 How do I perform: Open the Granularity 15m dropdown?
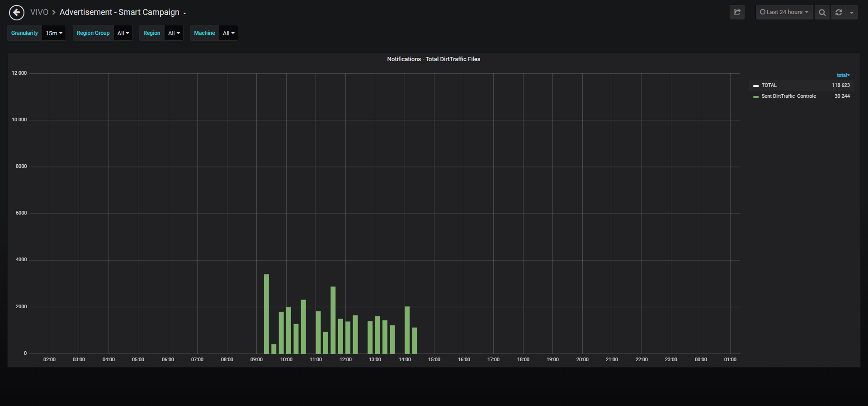coord(54,33)
